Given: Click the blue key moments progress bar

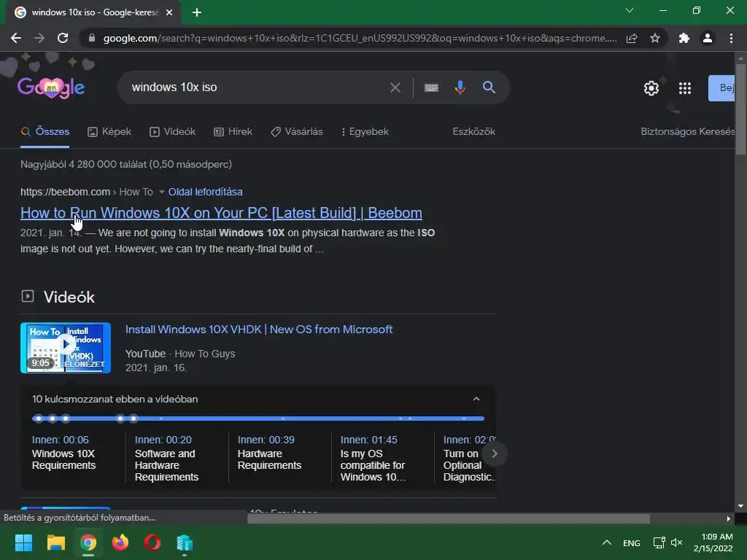Looking at the screenshot, I should click(x=258, y=419).
